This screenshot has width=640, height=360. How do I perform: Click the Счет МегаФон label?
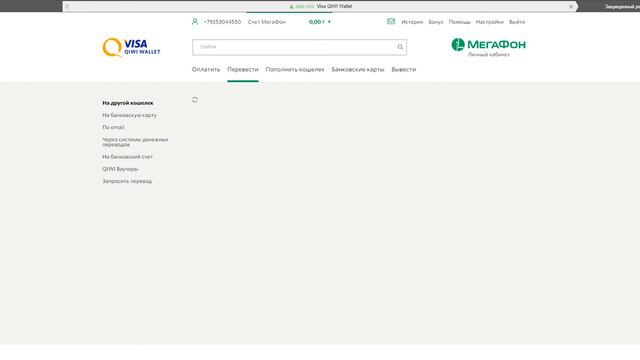point(267,22)
